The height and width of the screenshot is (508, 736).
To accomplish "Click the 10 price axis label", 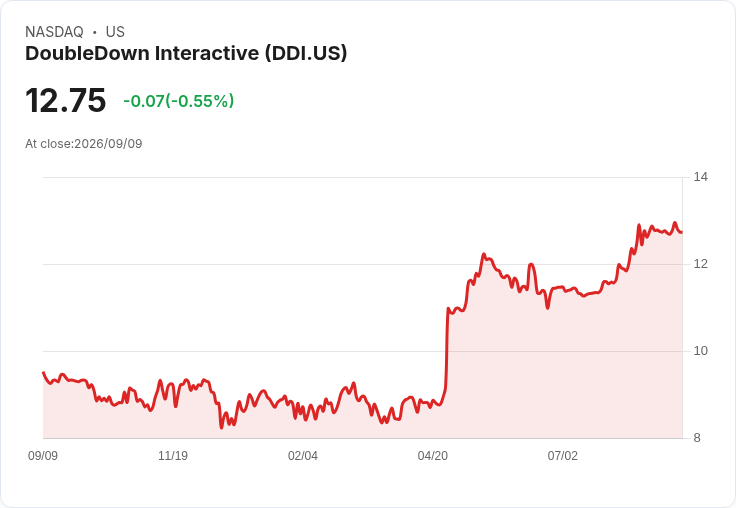I will pos(700,351).
